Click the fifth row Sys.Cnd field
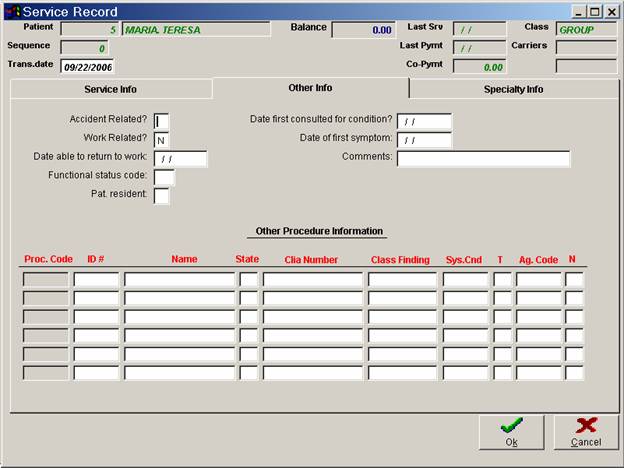The width and height of the screenshot is (624, 468). pyautogui.click(x=465, y=354)
